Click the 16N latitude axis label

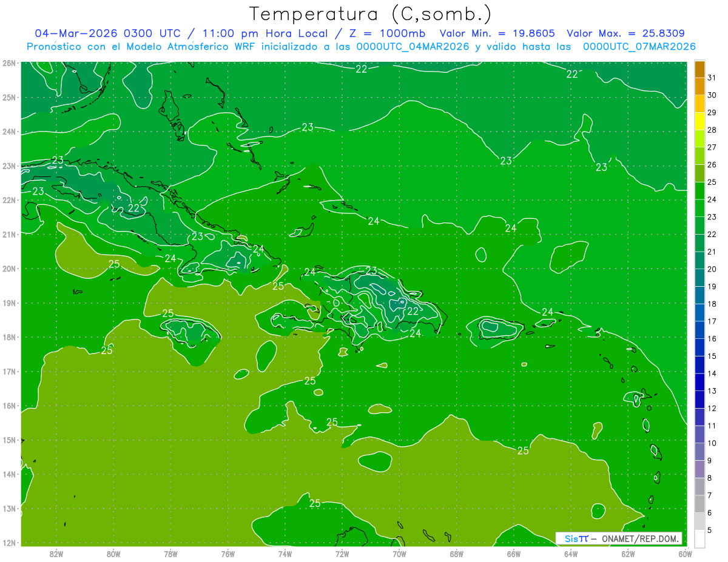[x=8, y=406]
